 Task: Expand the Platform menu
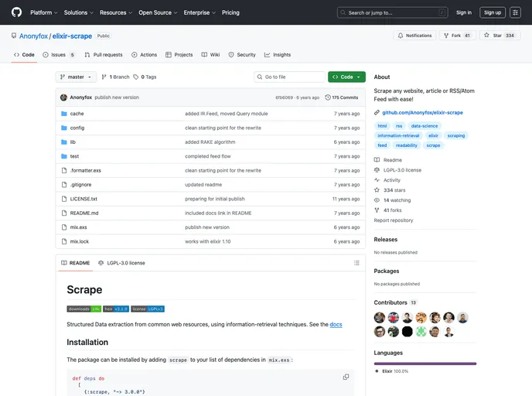[43, 12]
